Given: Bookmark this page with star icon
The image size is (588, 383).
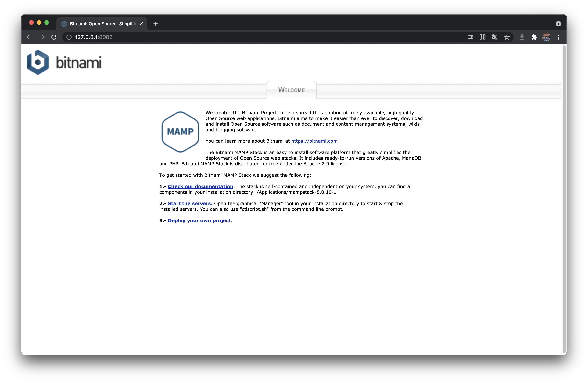Looking at the screenshot, I should pos(507,37).
